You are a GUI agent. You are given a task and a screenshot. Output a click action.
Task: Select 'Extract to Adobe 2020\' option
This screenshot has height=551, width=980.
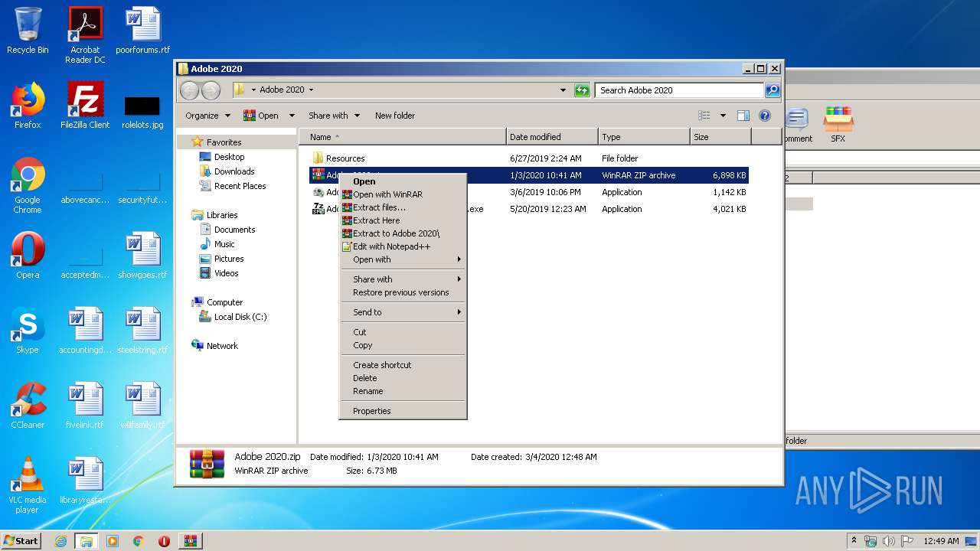click(x=403, y=233)
